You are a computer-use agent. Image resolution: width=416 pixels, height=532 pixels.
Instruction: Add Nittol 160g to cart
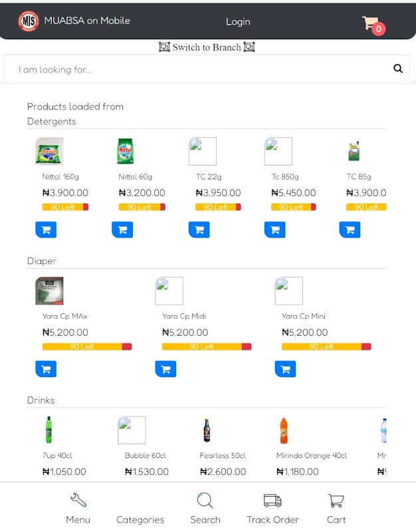click(x=46, y=229)
